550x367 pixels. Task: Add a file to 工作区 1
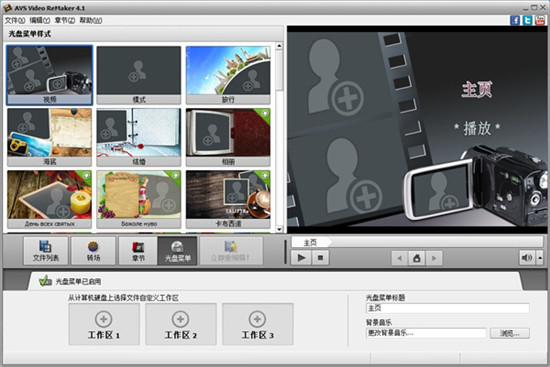[104, 325]
